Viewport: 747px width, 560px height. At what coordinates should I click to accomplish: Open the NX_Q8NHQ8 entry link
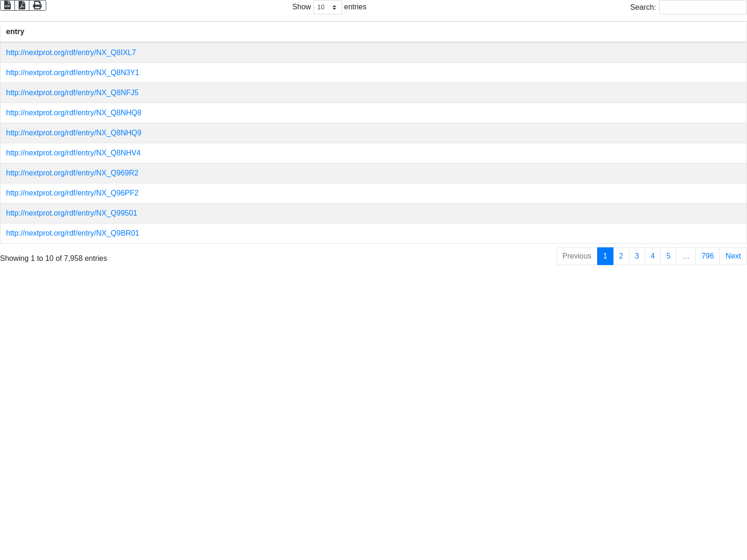pos(73,113)
